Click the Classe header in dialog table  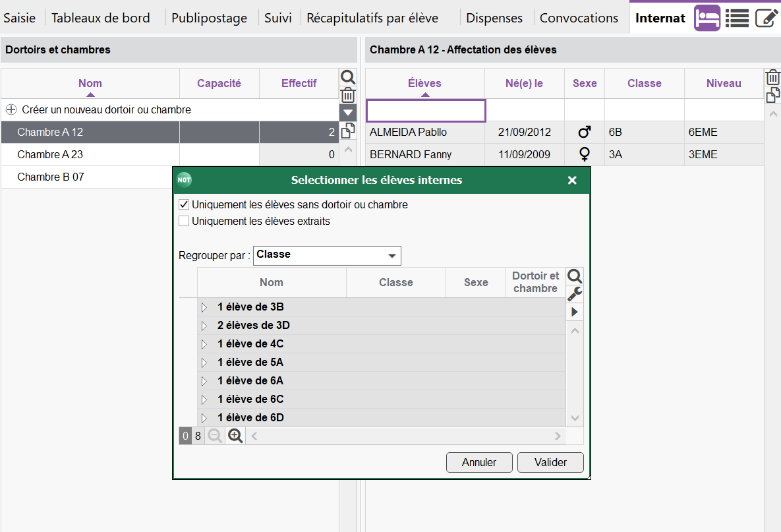[396, 282]
